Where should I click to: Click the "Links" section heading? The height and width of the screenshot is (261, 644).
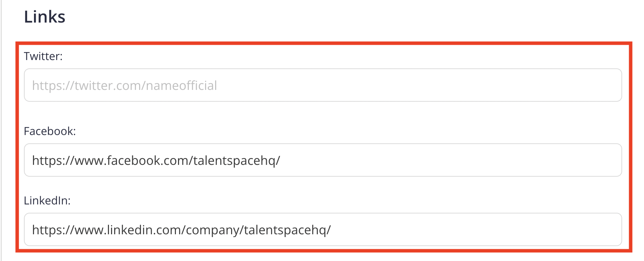[44, 17]
